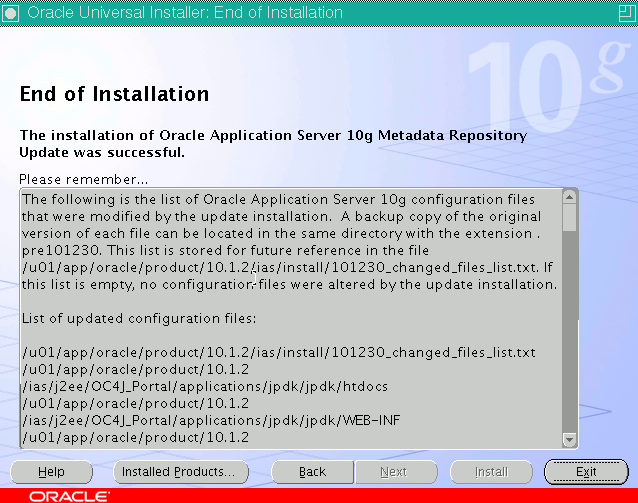Image resolution: width=638 pixels, height=503 pixels.
Task: Click the window title 'Oracle Universal Installer: End of Installation'
Action: pyautogui.click(x=185, y=13)
